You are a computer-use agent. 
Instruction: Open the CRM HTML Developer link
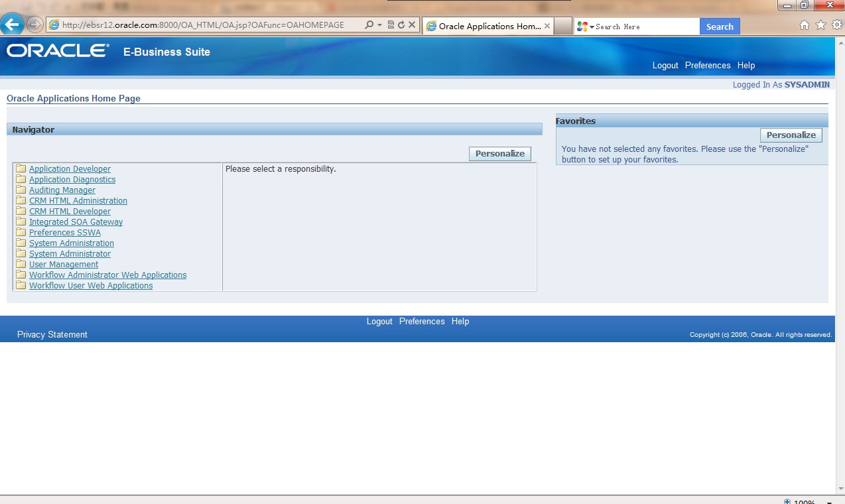[x=70, y=212]
